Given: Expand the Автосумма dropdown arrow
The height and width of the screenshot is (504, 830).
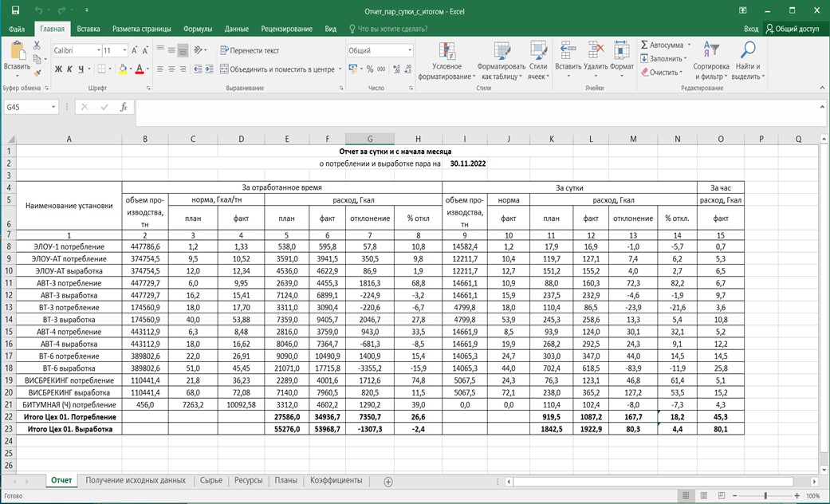Looking at the screenshot, I should click(689, 45).
